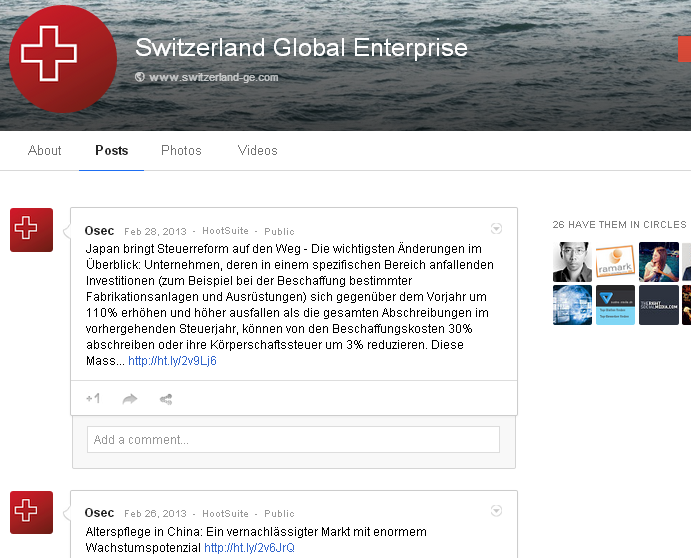The height and width of the screenshot is (558, 691).
Task: Open the Photos tab
Action: click(x=181, y=150)
